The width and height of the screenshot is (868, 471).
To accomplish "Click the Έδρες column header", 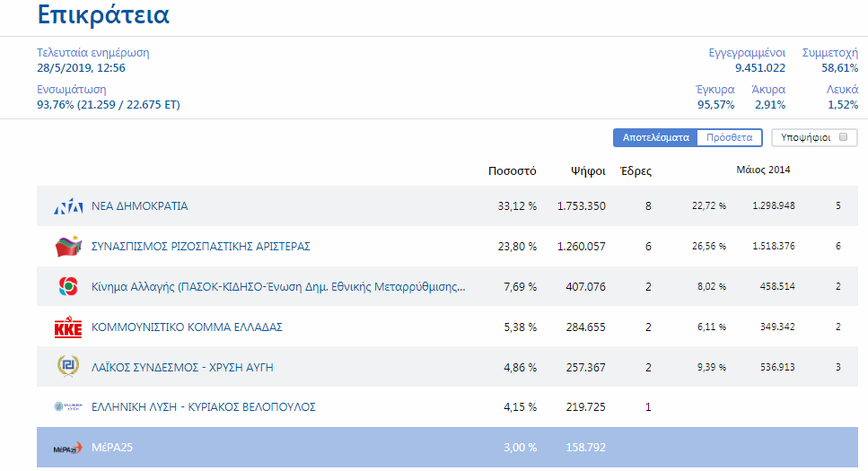I will coord(636,171).
